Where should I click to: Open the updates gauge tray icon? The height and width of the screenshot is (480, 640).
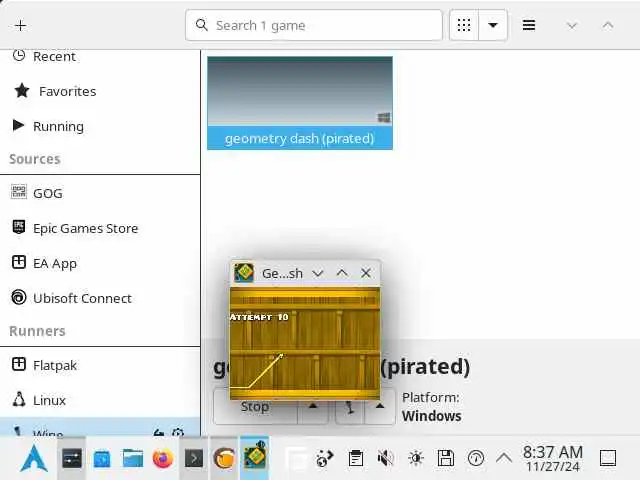[476, 458]
